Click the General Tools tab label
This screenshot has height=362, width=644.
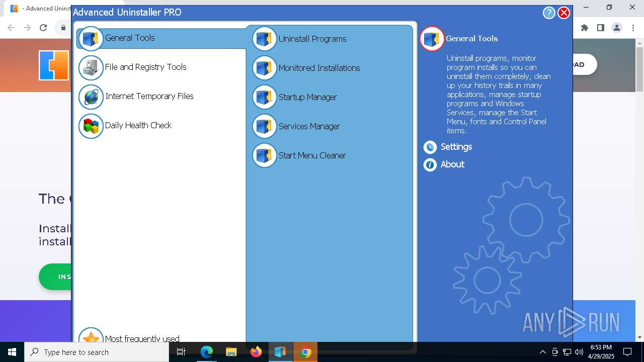(x=130, y=38)
